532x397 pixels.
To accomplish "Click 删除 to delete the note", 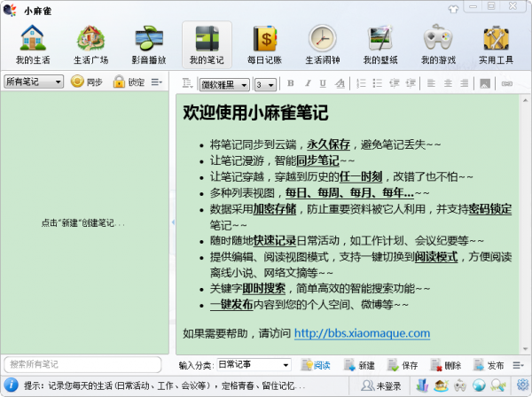I will (x=445, y=365).
